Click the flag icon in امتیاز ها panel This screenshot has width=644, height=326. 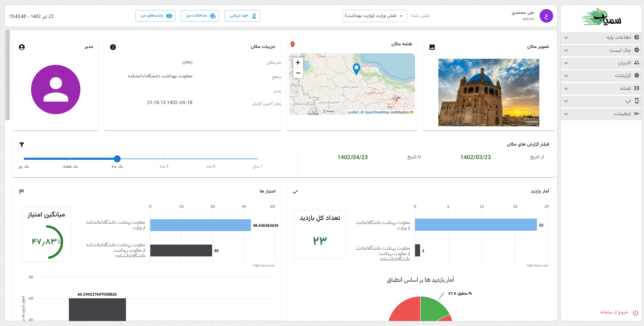22,192
